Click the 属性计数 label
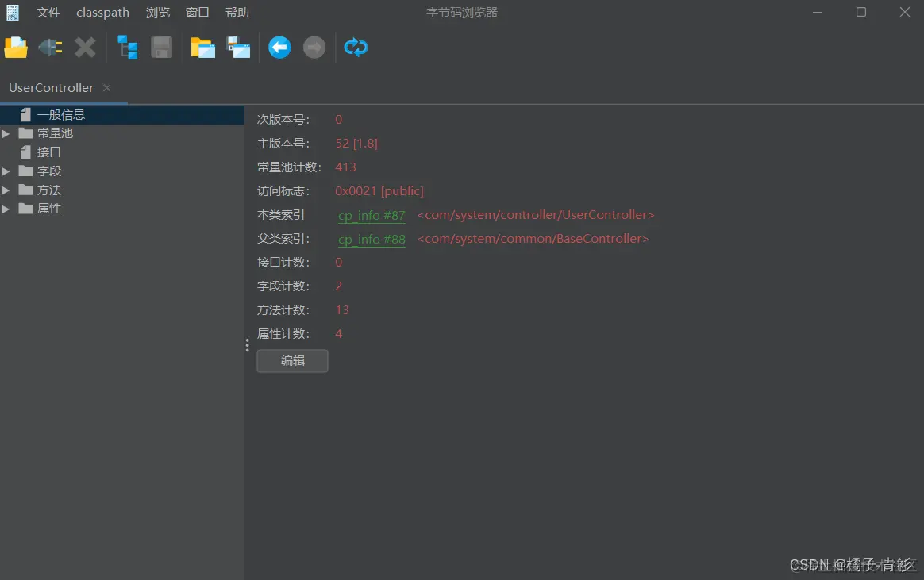Viewport: 924px width, 580px height. pos(283,334)
